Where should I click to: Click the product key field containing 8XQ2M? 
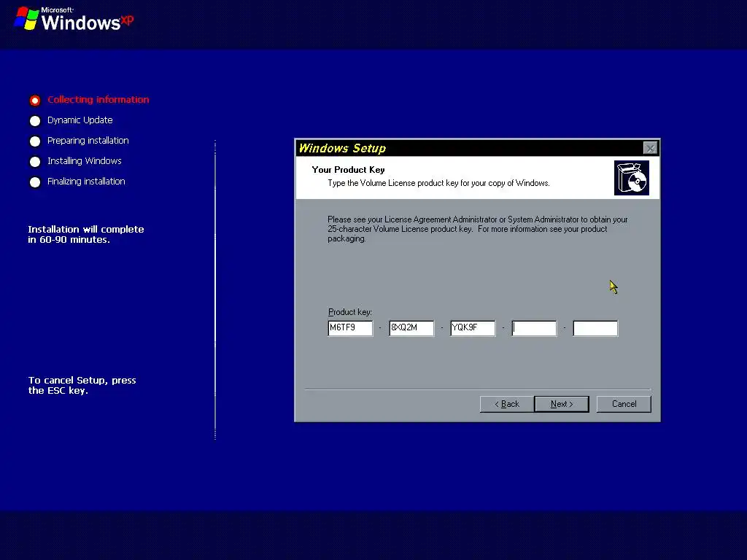(411, 328)
